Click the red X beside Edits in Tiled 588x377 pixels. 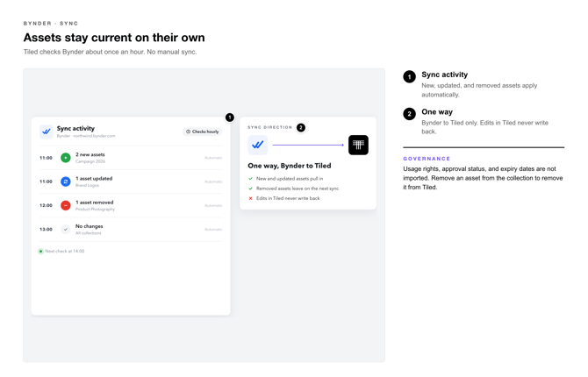[250, 198]
